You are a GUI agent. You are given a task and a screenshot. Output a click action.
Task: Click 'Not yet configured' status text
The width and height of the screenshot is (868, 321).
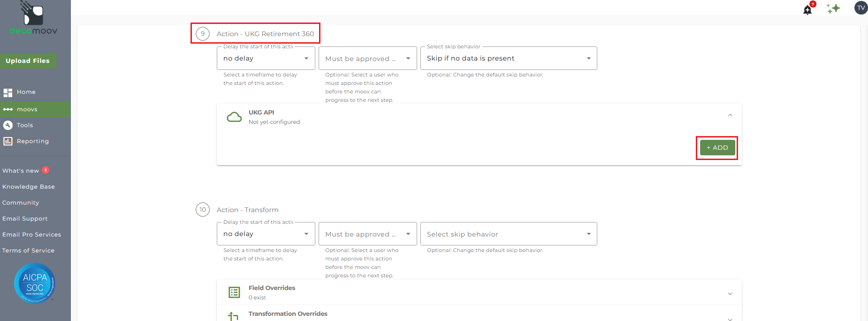[274, 122]
